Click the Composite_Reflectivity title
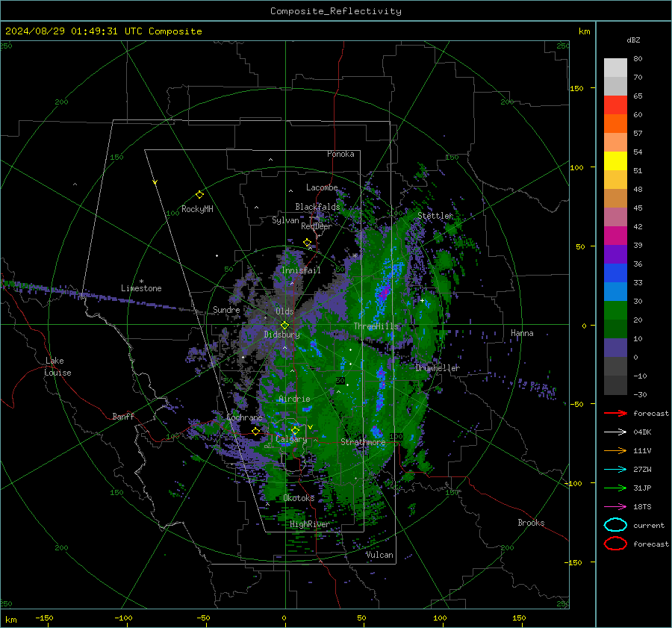 (x=335, y=11)
